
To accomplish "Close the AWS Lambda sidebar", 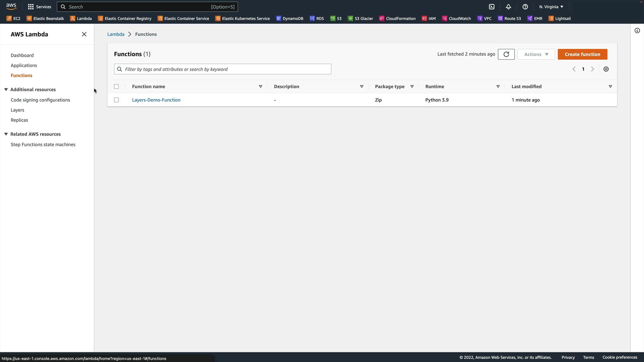I will click(x=84, y=34).
